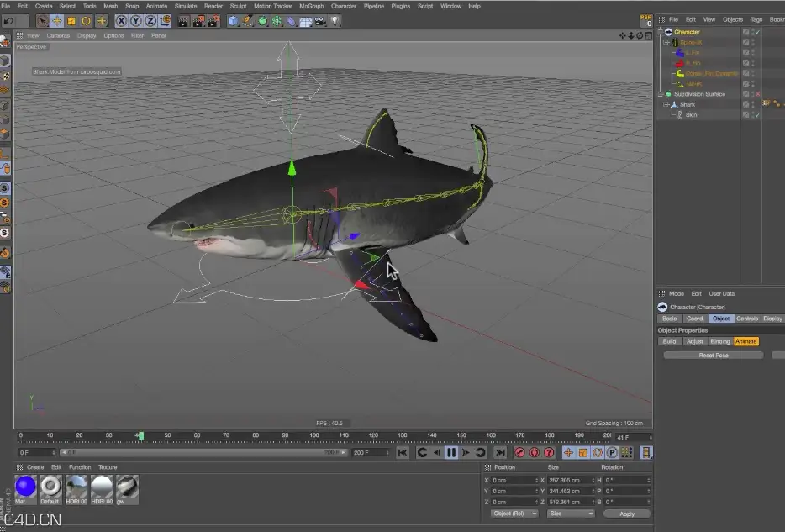Open Object (Rel) coordinate dropdown

click(514, 514)
